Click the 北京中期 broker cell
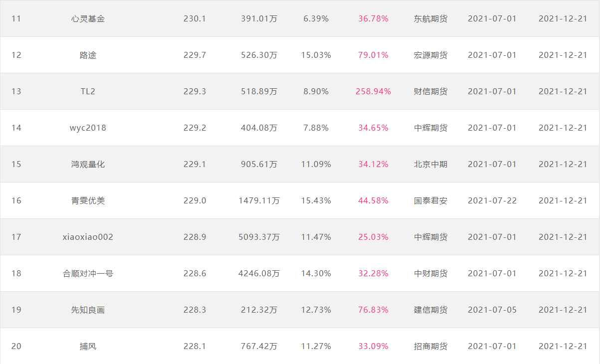 [x=430, y=165]
